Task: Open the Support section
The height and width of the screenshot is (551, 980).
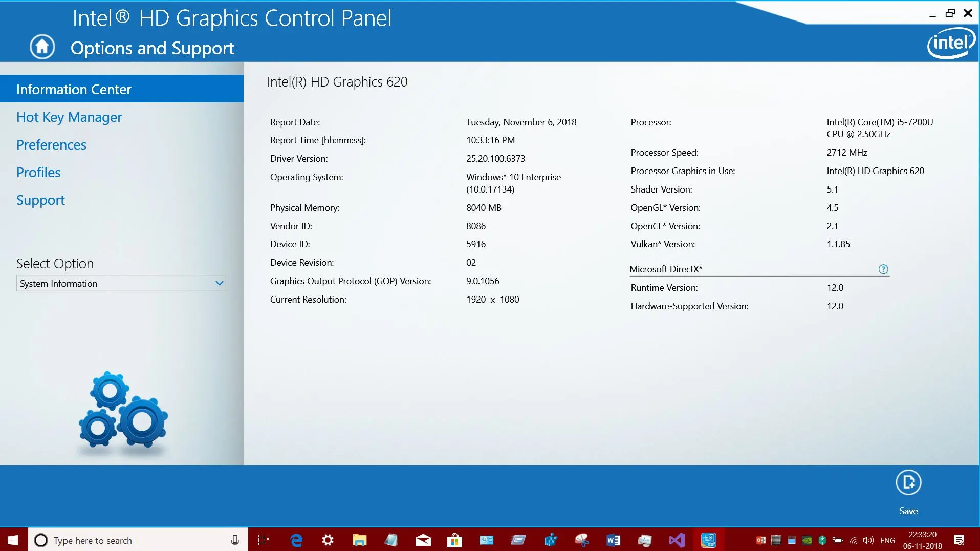Action: click(x=40, y=200)
